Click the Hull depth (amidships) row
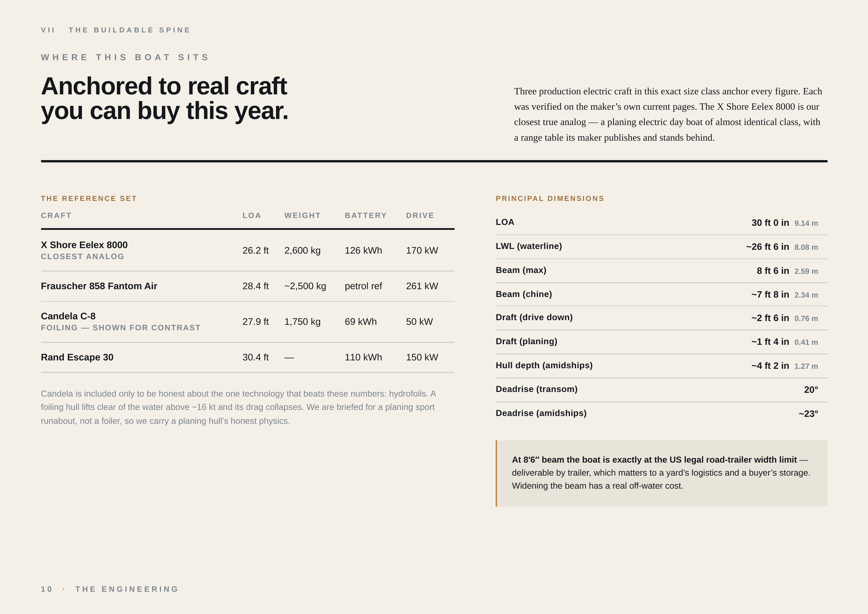This screenshot has height=614, width=868. click(661, 366)
